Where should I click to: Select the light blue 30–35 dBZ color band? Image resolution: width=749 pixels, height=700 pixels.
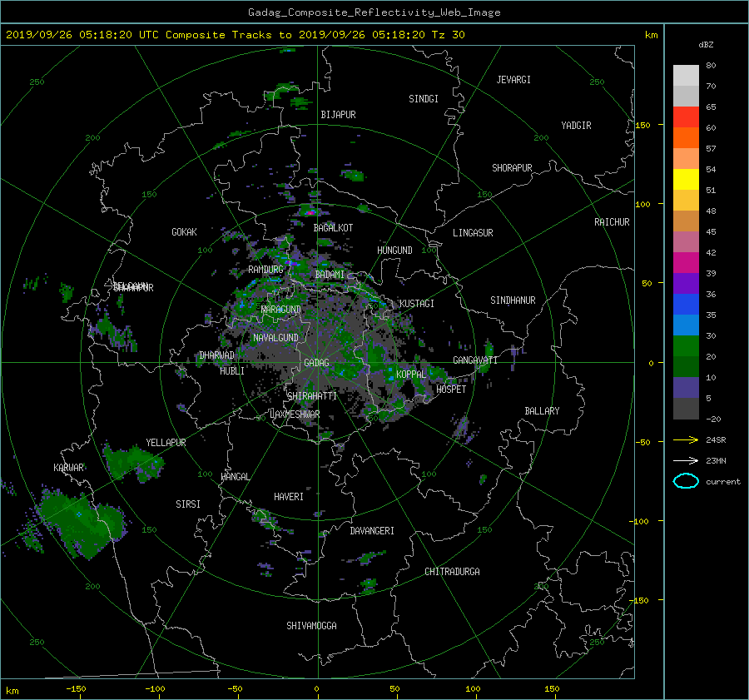click(x=686, y=325)
